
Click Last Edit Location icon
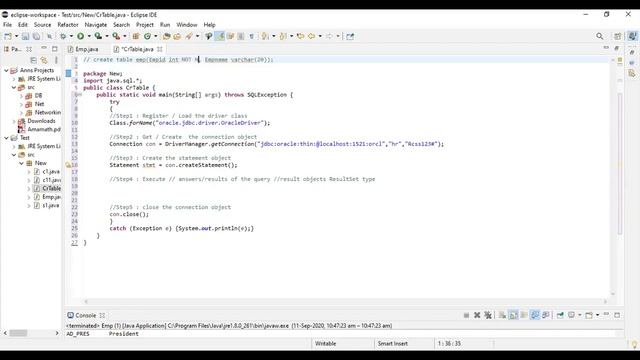(301, 36)
